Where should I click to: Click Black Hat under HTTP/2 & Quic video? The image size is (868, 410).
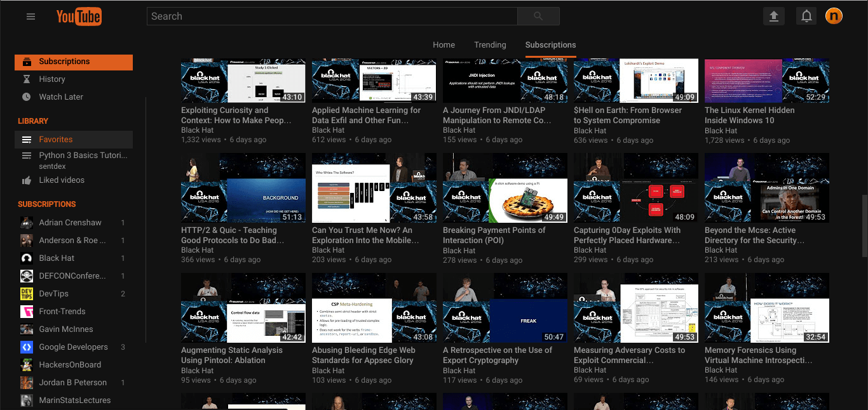click(x=197, y=250)
